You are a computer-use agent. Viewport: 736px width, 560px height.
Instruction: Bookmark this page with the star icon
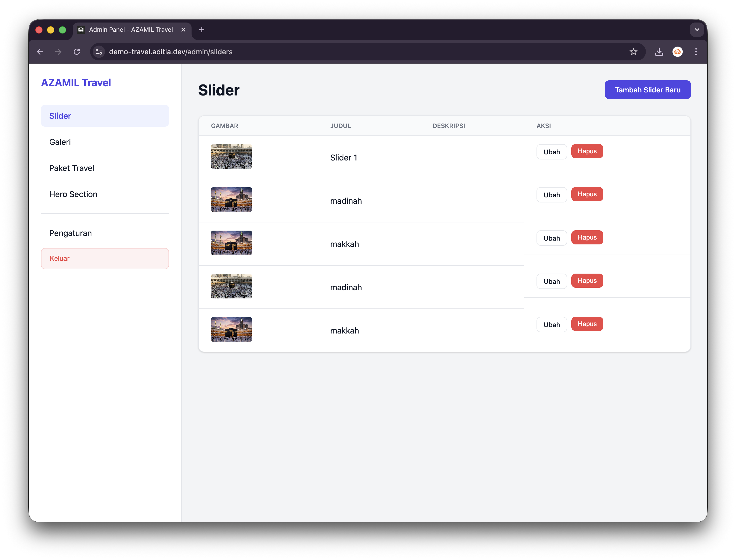633,52
